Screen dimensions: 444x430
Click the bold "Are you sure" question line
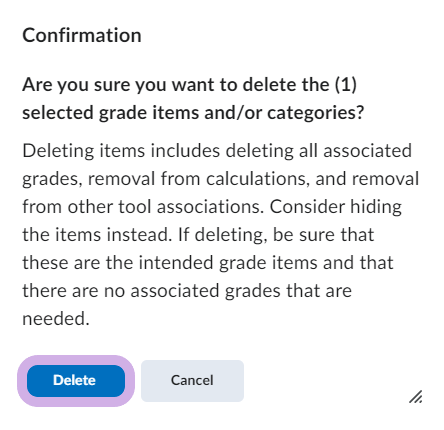tap(189, 84)
